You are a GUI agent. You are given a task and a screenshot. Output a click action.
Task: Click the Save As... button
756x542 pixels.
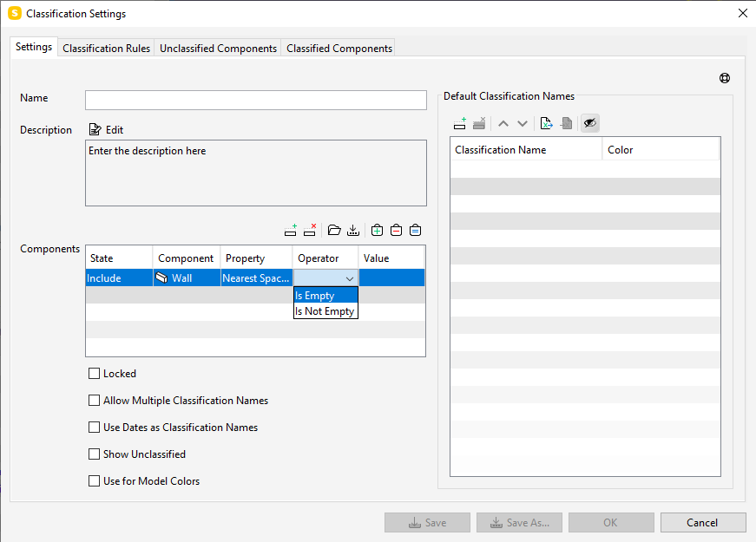click(519, 523)
